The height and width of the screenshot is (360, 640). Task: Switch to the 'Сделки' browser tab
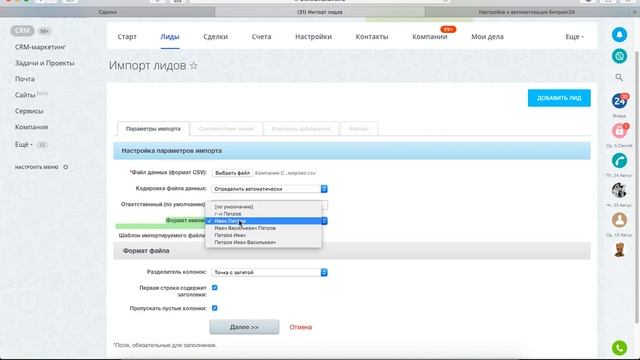[x=107, y=12]
